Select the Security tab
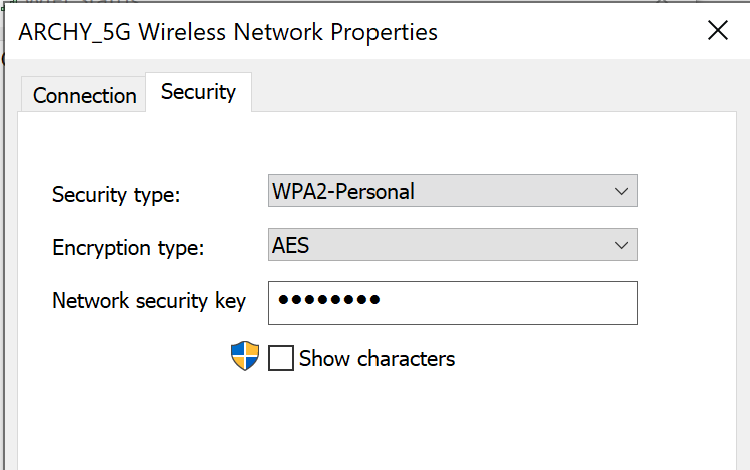750x470 pixels. 199,92
